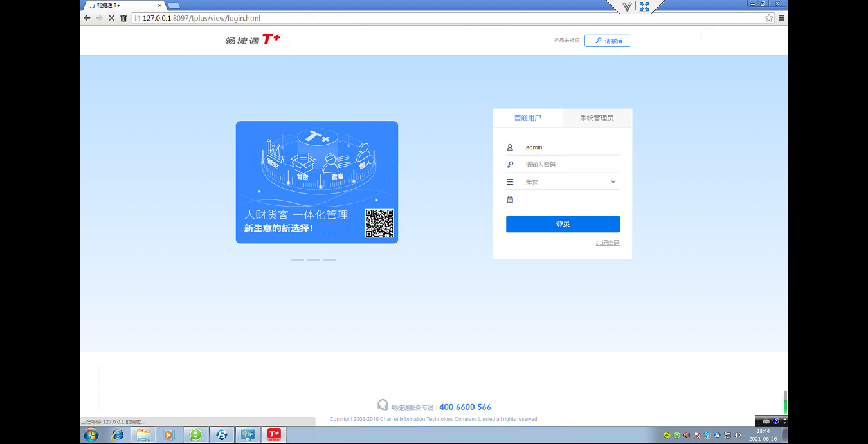The width and height of the screenshot is (868, 444).
Task: Bookmark this page with the star icon
Action: click(x=769, y=18)
